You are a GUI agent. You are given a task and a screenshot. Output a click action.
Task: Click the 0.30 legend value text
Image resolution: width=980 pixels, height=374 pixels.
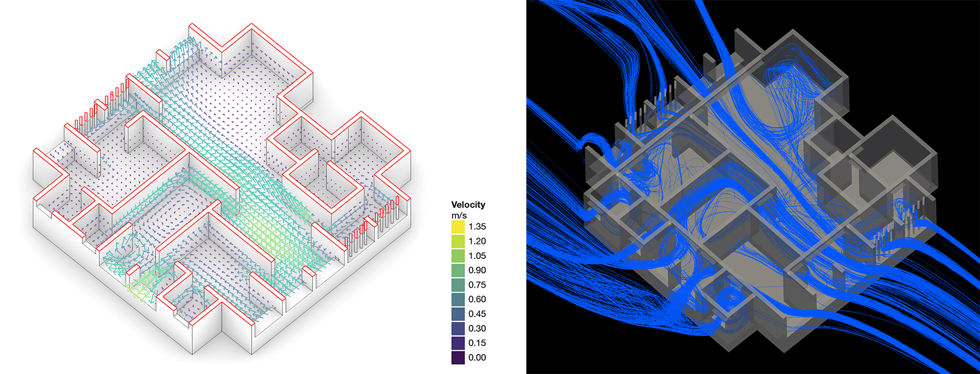tap(477, 329)
